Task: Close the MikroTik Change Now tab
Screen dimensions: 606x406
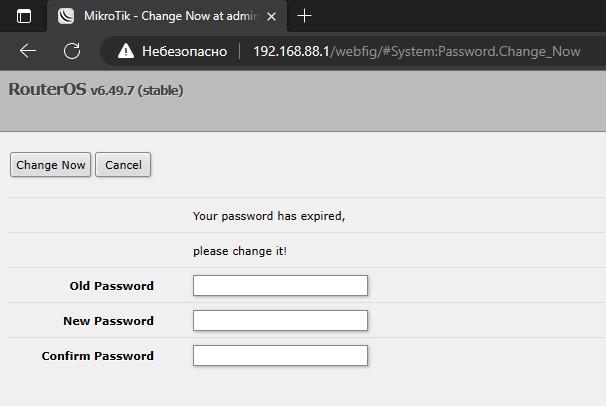Action: point(271,16)
